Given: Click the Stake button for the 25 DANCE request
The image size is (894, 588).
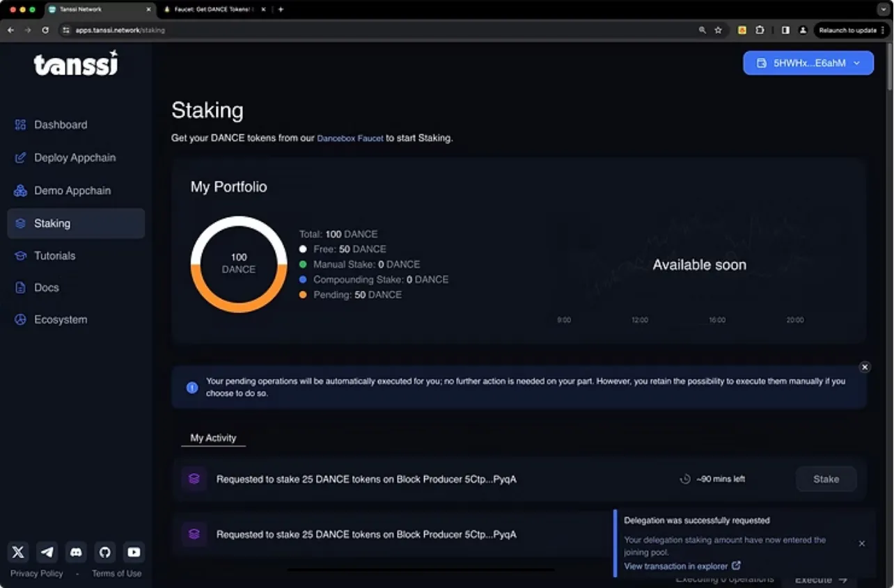Looking at the screenshot, I should pos(826,479).
